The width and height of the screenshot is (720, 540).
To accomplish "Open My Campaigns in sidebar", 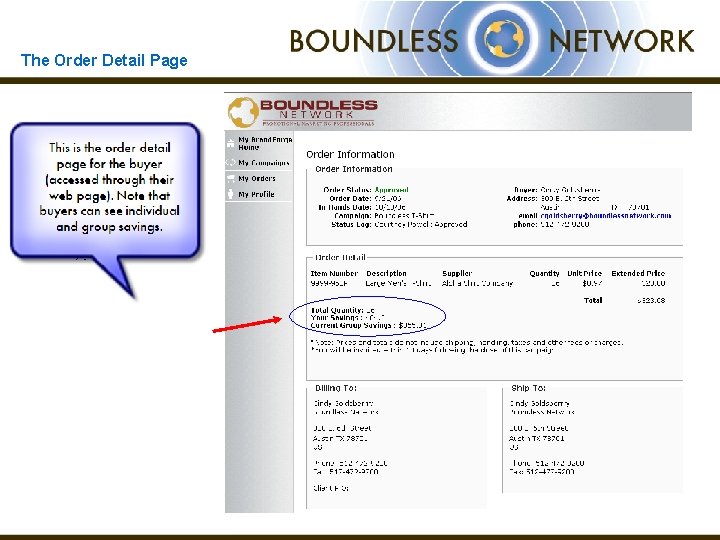I will (264, 163).
